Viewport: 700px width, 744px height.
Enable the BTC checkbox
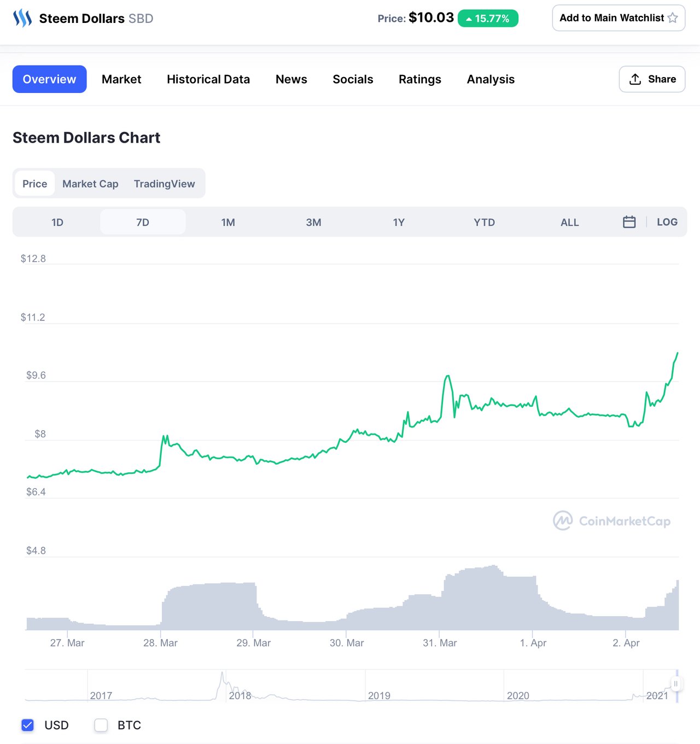101,725
